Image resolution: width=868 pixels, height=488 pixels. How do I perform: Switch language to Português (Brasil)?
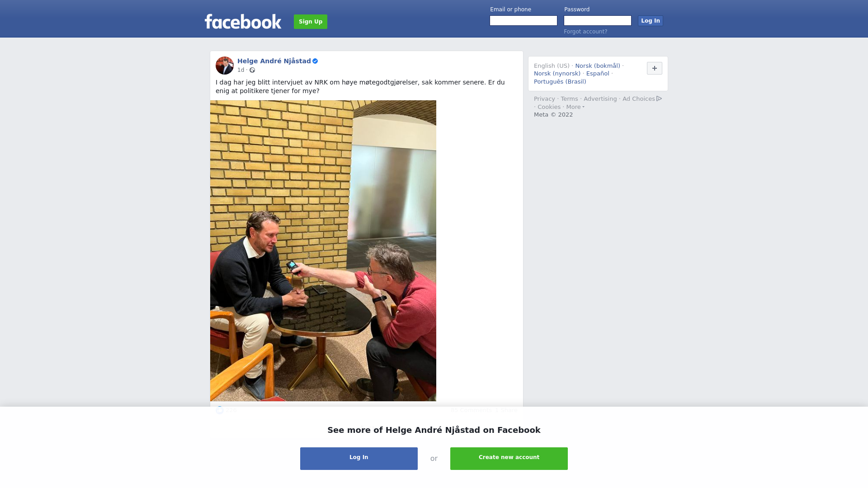pyautogui.click(x=560, y=82)
